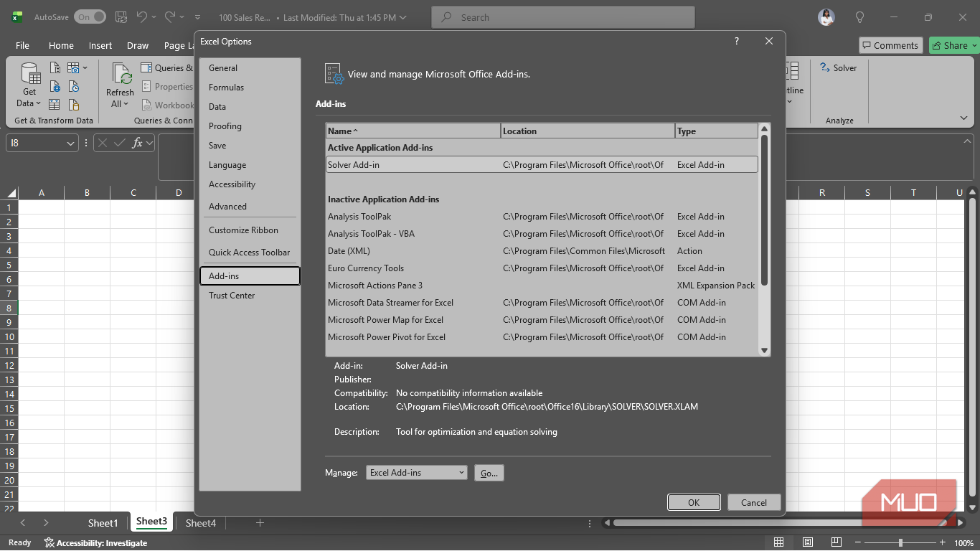Switch to Sheet1 tab

click(103, 523)
